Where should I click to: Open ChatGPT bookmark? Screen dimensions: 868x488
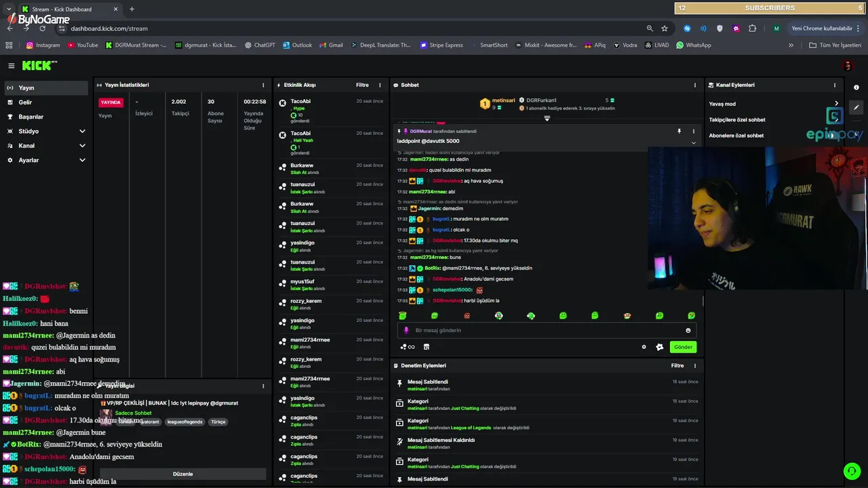[260, 45]
